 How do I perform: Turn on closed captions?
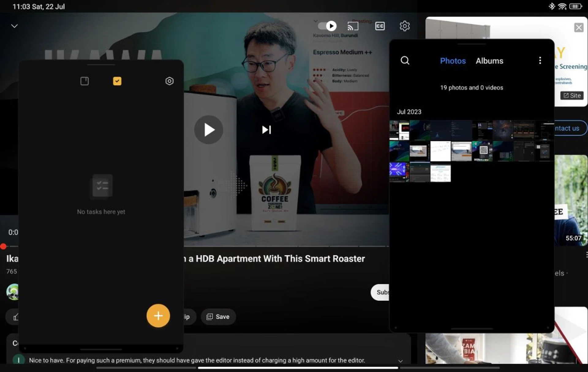tap(380, 26)
